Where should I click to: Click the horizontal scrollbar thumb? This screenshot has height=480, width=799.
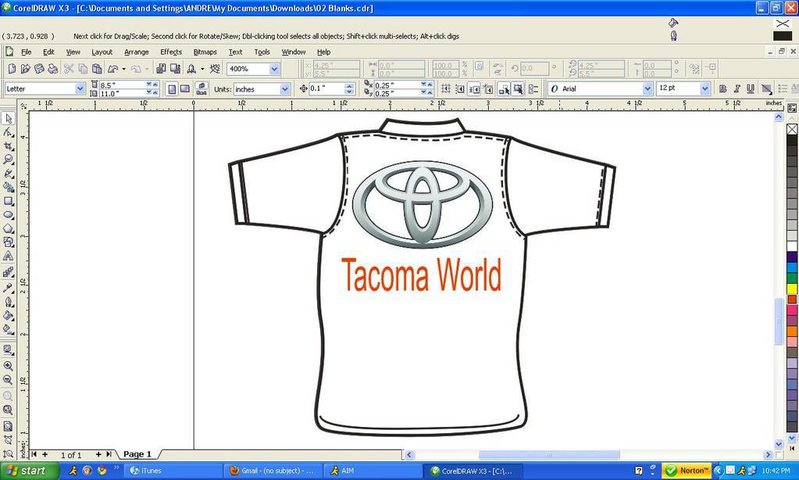(x=549, y=455)
